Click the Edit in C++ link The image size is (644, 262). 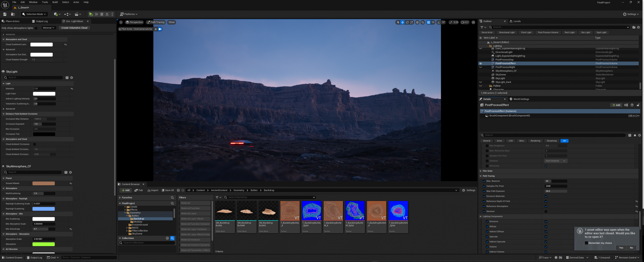tap(634, 116)
